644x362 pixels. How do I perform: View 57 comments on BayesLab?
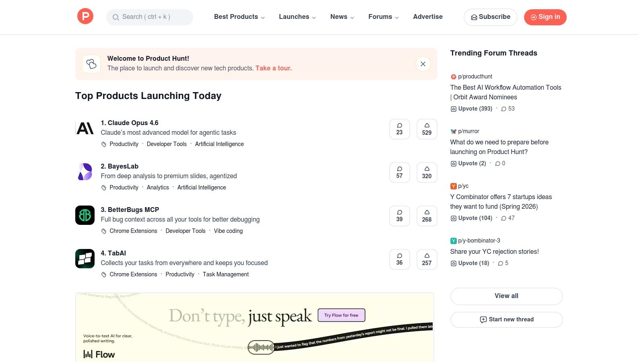click(x=399, y=173)
